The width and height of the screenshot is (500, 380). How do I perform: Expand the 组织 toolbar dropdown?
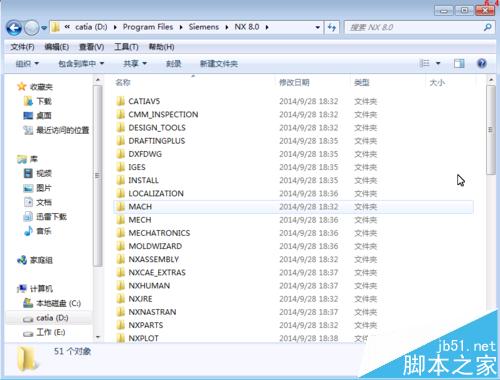(27, 63)
